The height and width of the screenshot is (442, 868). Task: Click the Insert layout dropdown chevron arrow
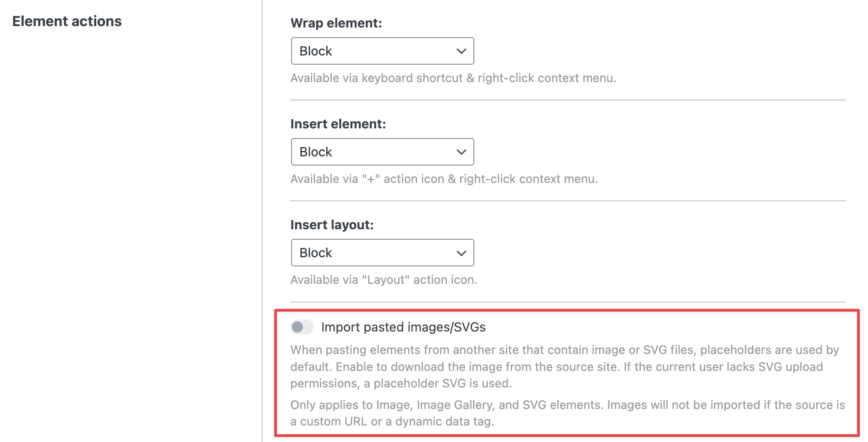461,253
